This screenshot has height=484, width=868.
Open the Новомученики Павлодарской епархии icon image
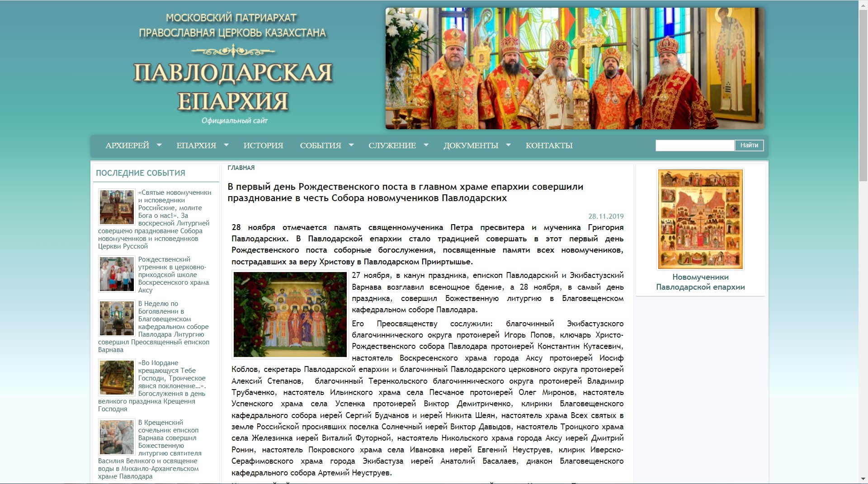[x=700, y=219]
